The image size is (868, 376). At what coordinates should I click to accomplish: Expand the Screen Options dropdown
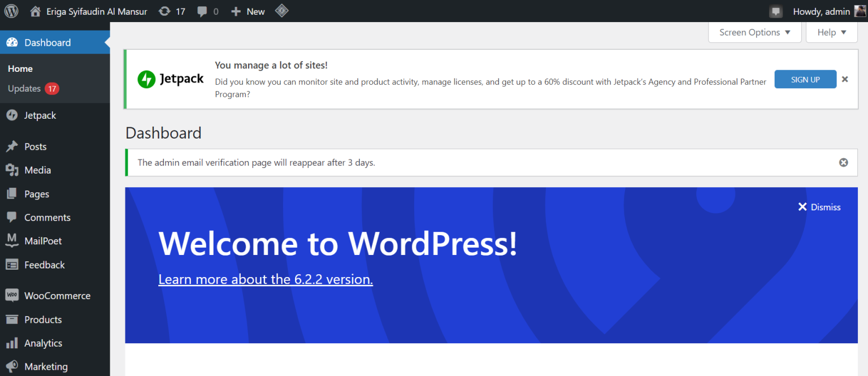point(754,32)
